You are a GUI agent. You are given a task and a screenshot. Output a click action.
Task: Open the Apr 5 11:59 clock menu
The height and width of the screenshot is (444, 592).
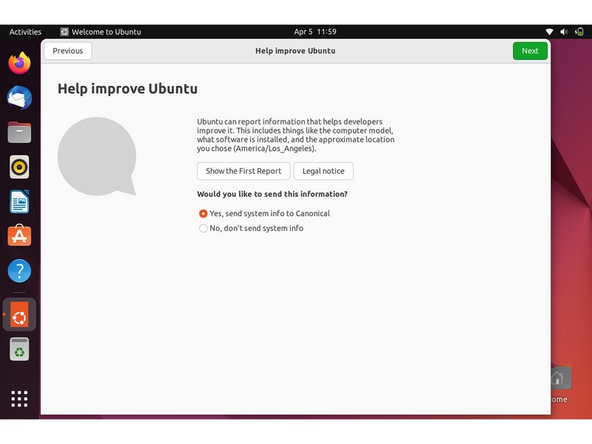[315, 32]
